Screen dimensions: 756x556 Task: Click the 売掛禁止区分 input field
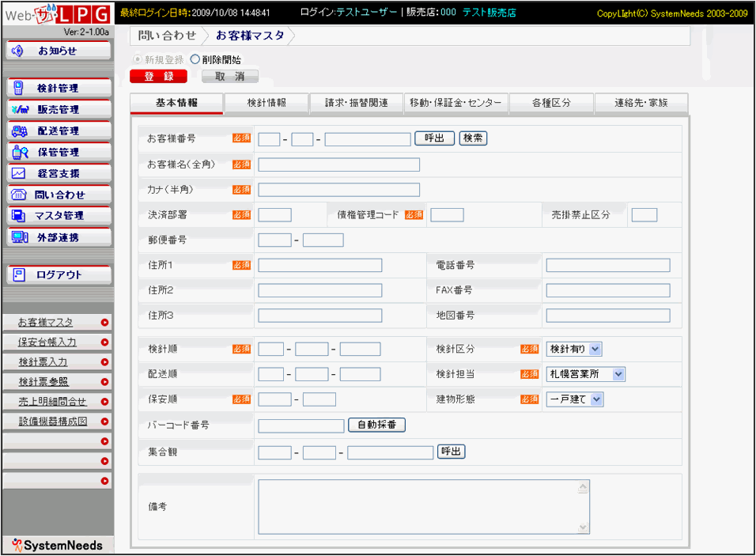pyautogui.click(x=644, y=214)
